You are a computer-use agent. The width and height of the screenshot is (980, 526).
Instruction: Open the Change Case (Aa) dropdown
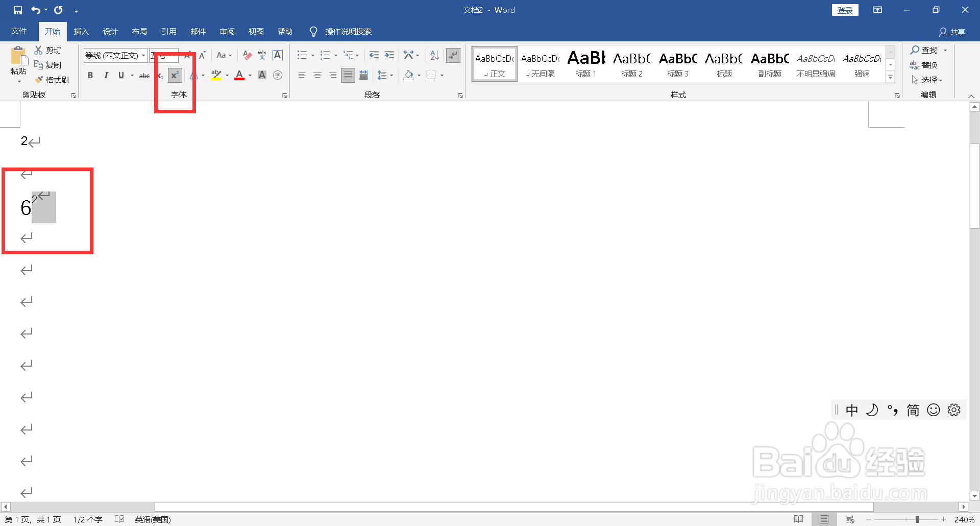pos(224,55)
